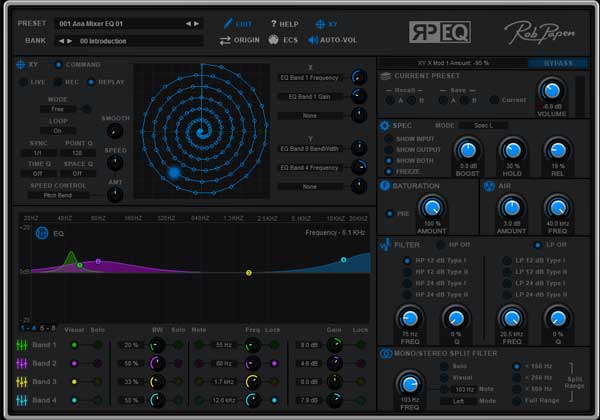Select the XY Replay mode

(91, 82)
